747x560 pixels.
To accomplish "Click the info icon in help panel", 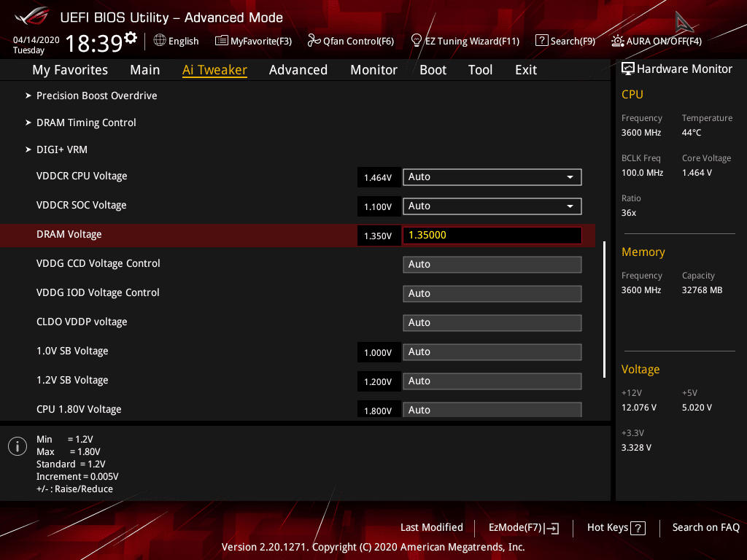I will 18,446.
